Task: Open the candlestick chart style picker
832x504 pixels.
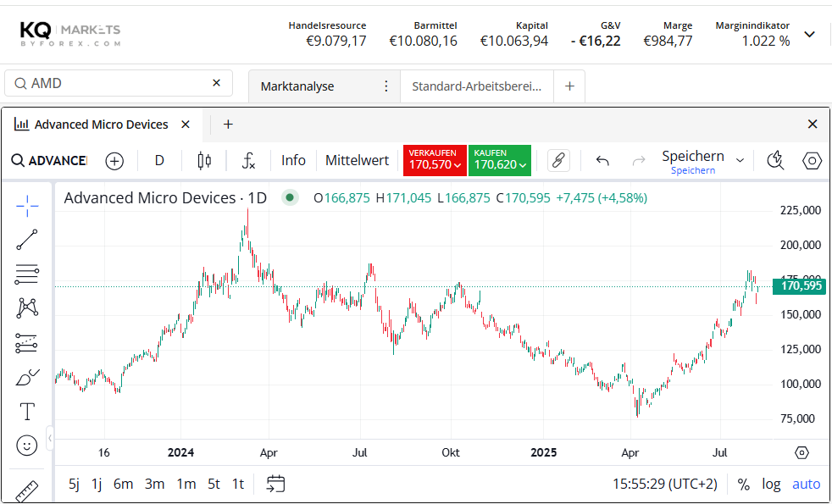Action: pyautogui.click(x=204, y=161)
